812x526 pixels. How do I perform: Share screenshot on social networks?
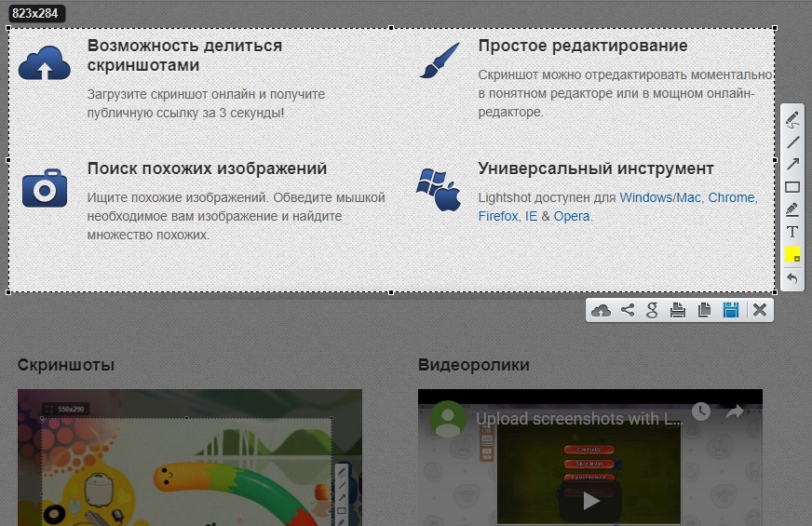point(628,310)
